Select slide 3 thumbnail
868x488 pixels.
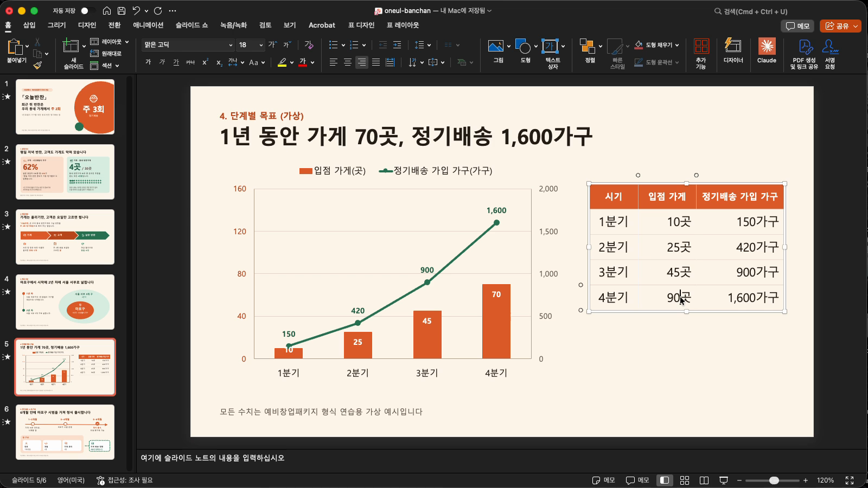[65, 237]
